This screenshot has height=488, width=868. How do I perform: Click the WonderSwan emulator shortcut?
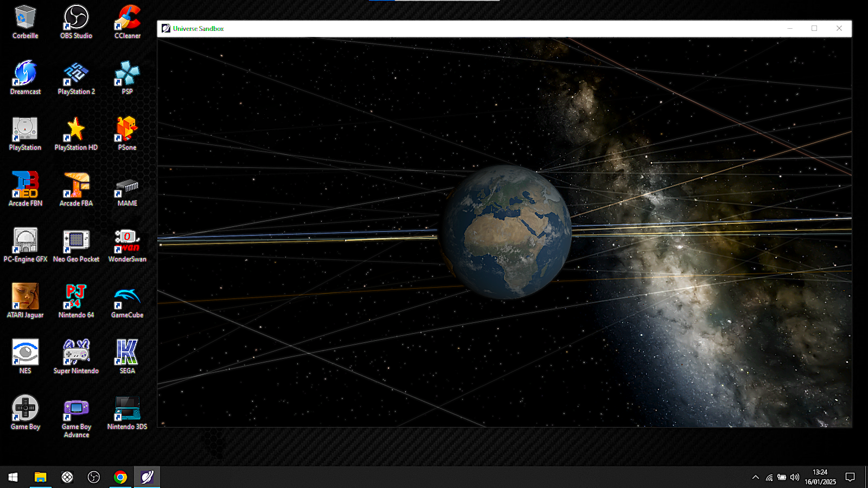click(127, 245)
